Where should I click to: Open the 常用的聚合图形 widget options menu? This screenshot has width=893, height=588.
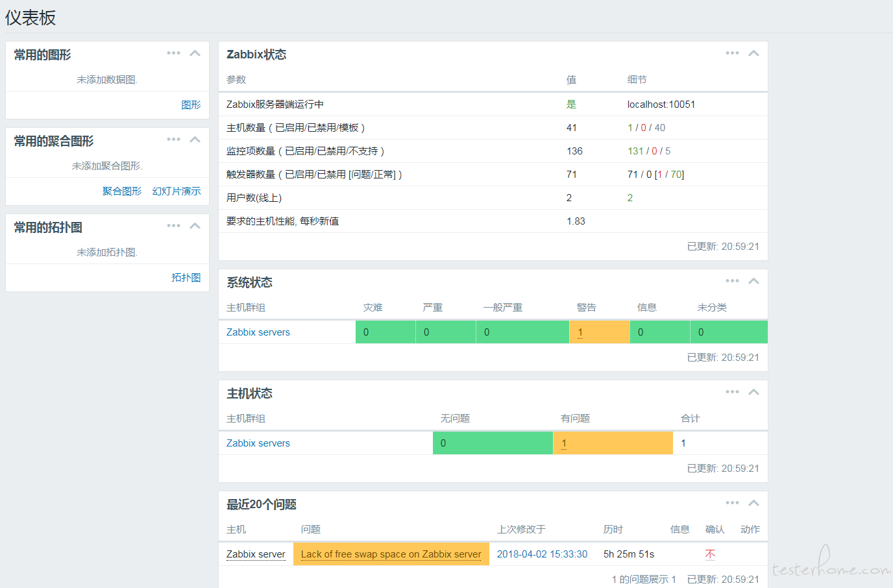pos(173,140)
